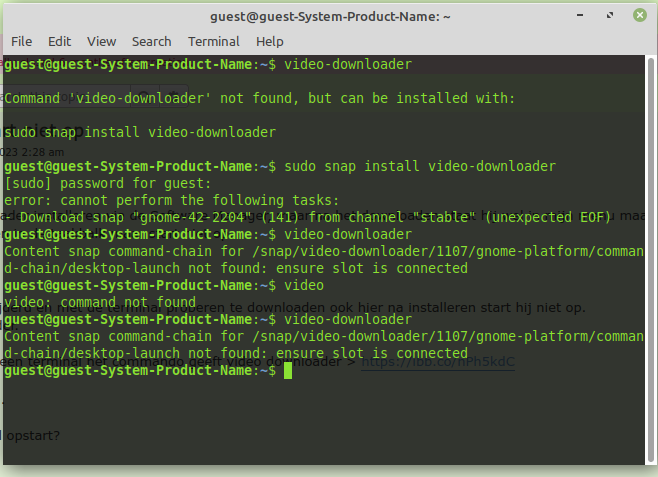Click the Download snap "gnome-42-2204" line
Viewport: 658px width, 477px height.
[x=307, y=217]
